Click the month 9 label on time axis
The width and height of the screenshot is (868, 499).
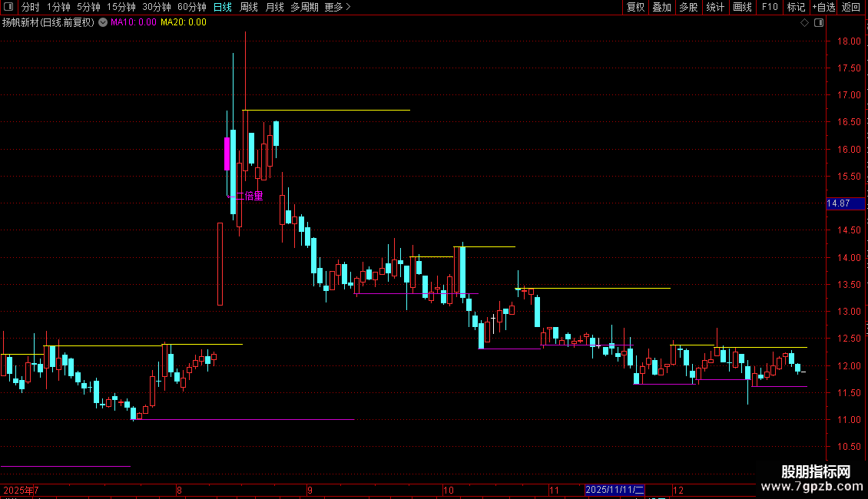(x=310, y=490)
